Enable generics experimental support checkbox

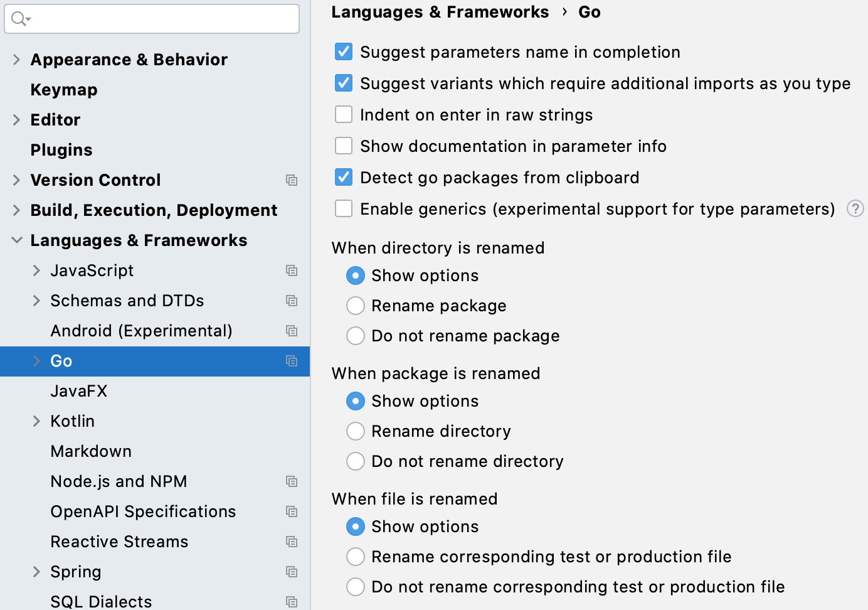(344, 208)
